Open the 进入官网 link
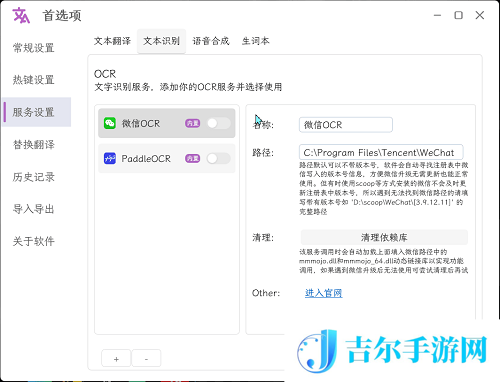This screenshot has height=382, width=500. pos(323,293)
